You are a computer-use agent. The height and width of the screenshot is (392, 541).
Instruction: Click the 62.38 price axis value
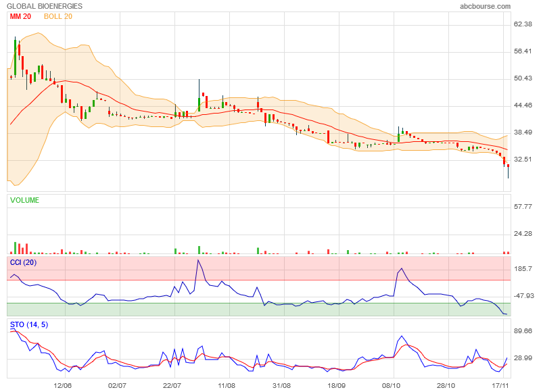point(523,24)
